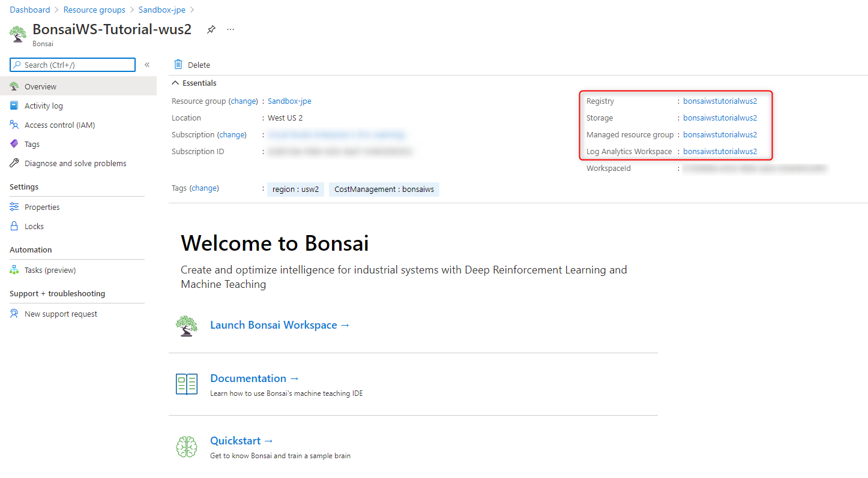868x478 pixels.
Task: Click Launch Bonsai Workspace link
Action: 280,325
